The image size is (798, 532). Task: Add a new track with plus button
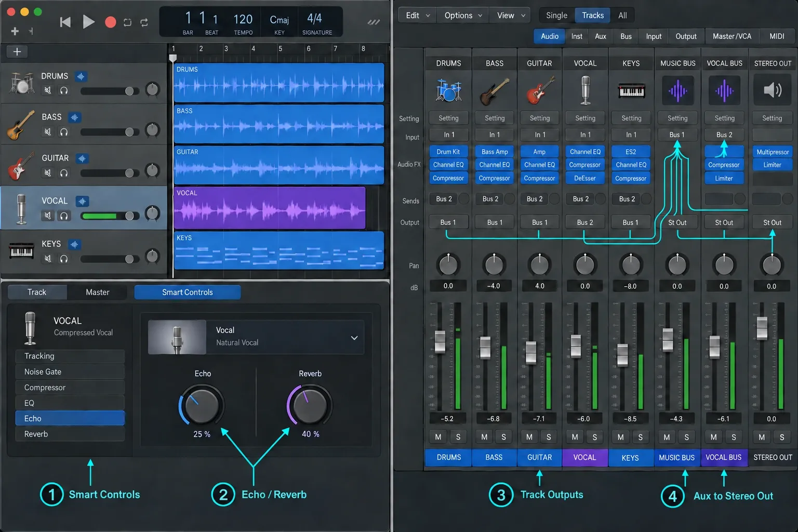point(17,51)
